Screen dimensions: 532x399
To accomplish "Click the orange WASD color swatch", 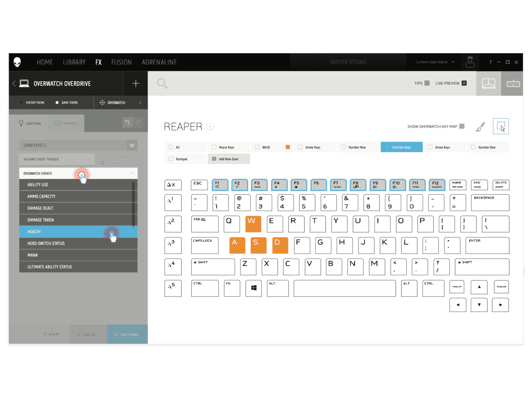I will tap(288, 147).
